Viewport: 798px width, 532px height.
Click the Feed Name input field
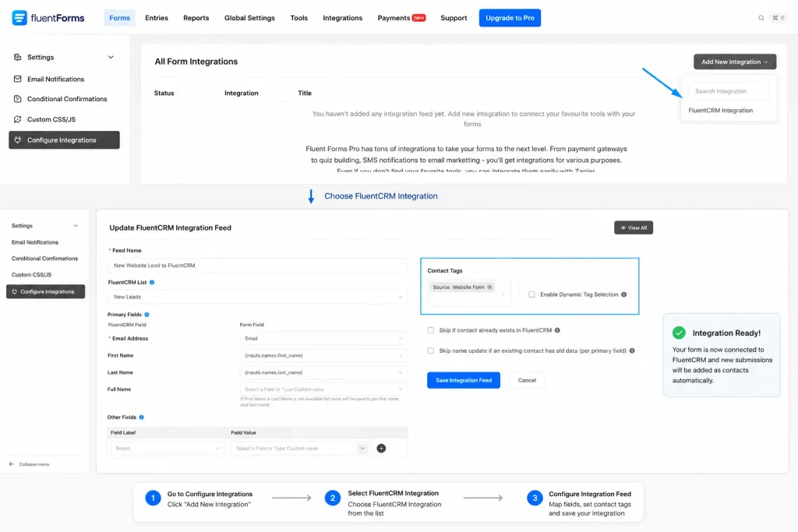coord(257,265)
